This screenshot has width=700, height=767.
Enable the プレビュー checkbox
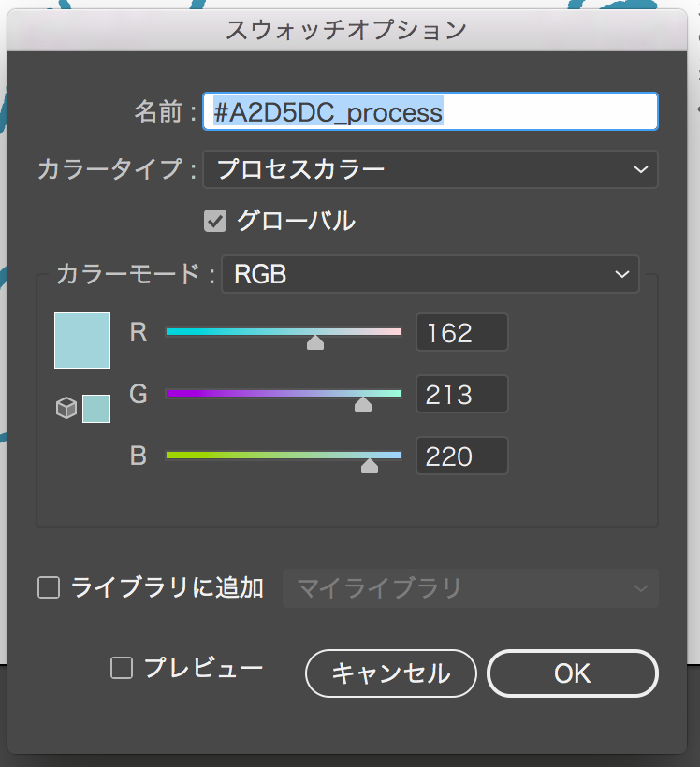[x=122, y=668]
